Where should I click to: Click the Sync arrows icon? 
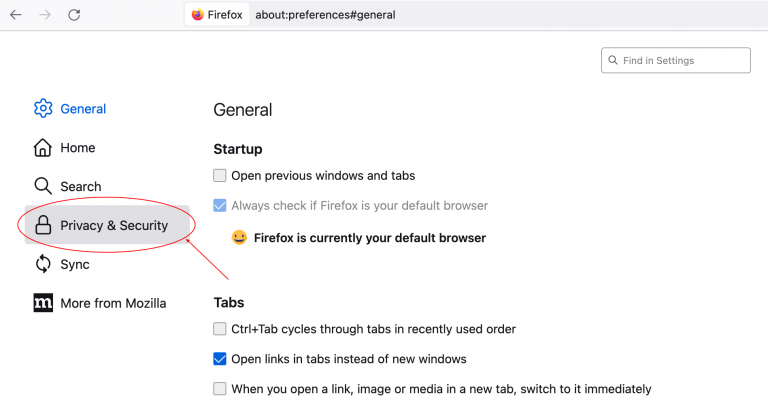click(43, 264)
